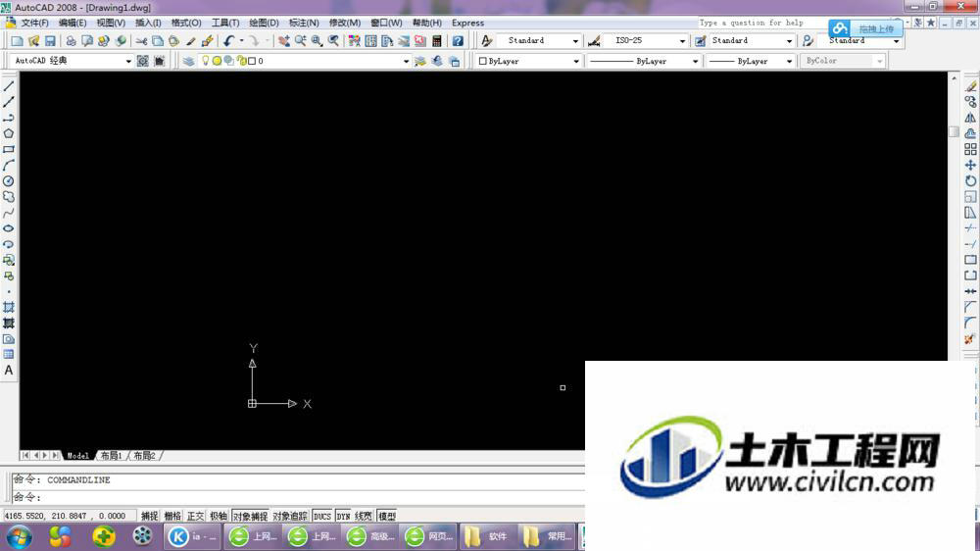Open the Standard text style dropdown

(x=575, y=40)
